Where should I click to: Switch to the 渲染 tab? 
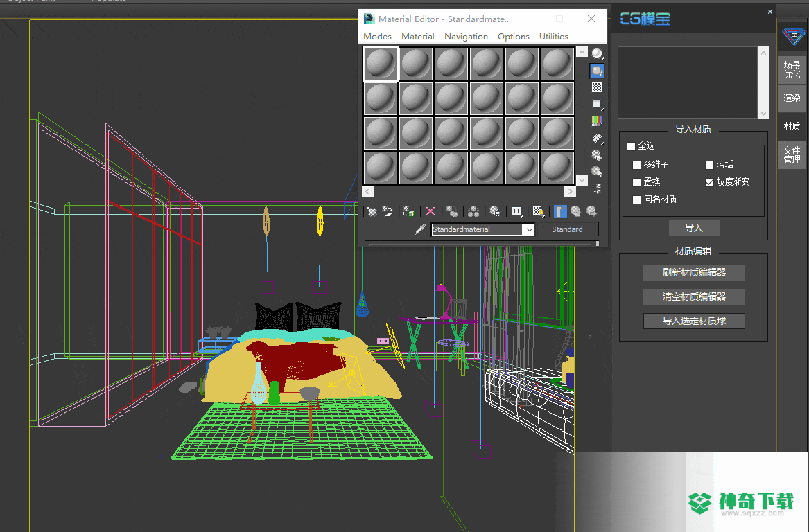tap(792, 98)
